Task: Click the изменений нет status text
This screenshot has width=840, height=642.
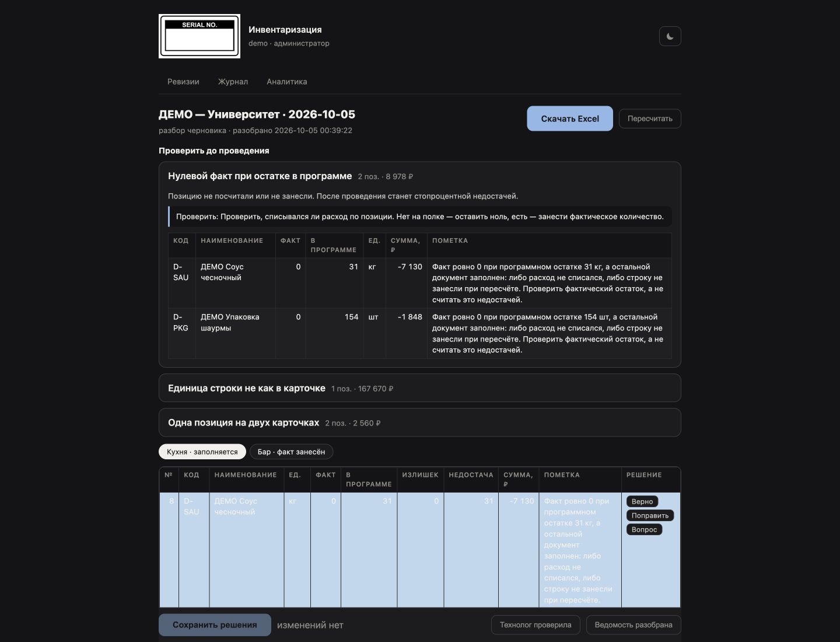Action: 310,625
